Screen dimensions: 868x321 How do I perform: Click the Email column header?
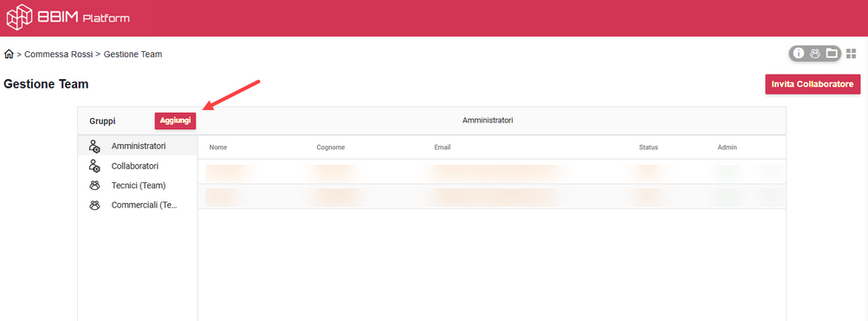tap(443, 147)
